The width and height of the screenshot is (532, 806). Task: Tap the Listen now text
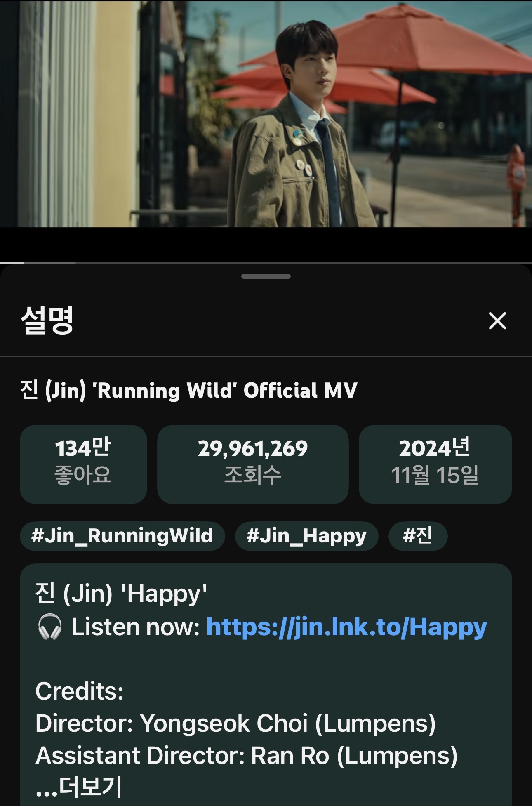(136, 627)
